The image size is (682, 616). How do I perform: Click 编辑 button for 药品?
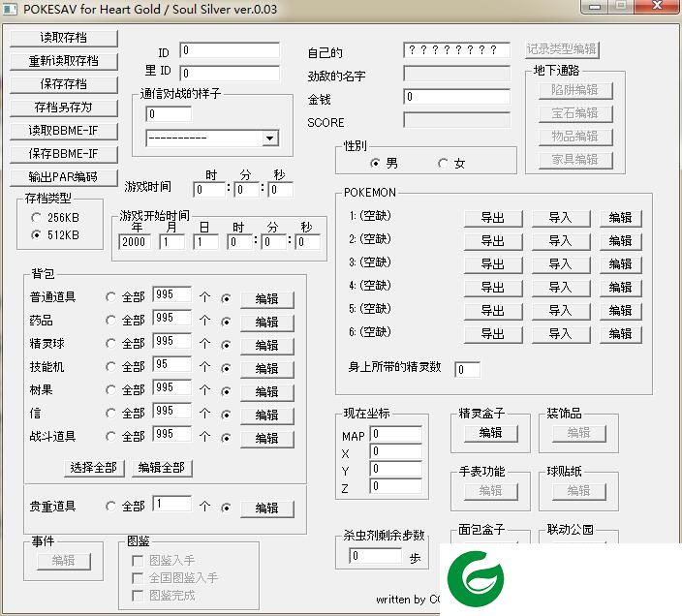pyautogui.click(x=267, y=323)
